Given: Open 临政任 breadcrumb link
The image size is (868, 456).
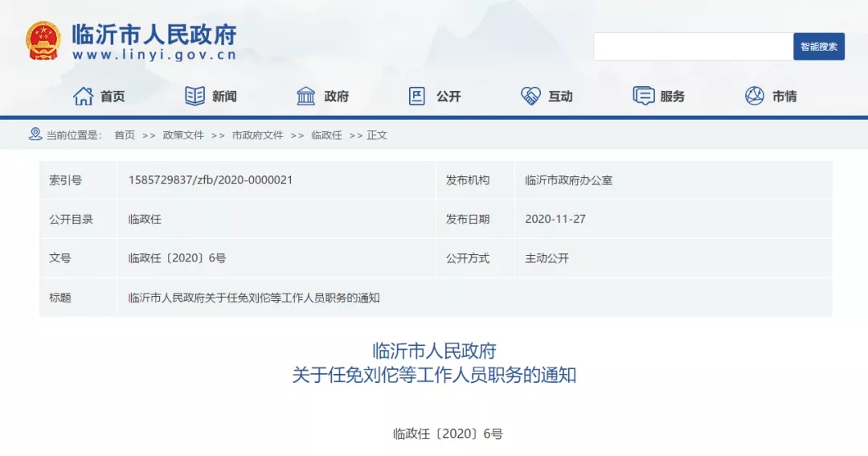Looking at the screenshot, I should [326, 135].
